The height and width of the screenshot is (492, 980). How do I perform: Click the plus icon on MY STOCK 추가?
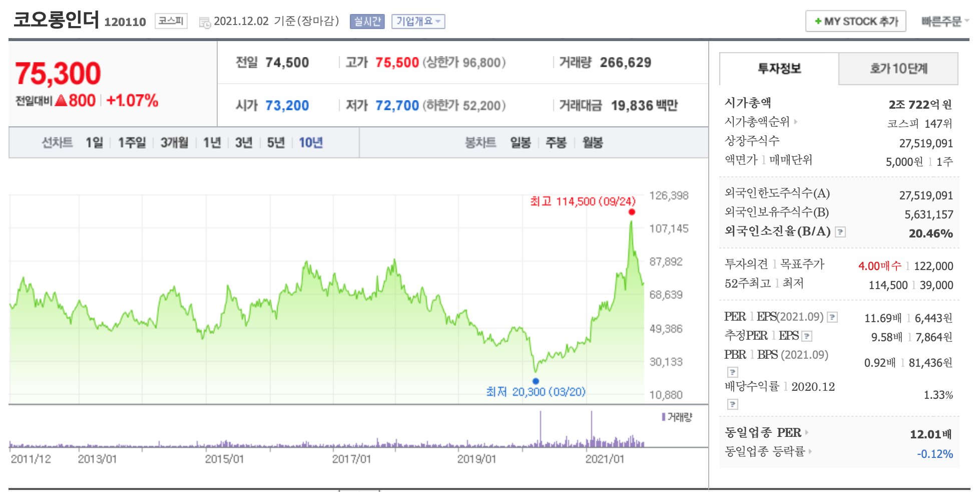[x=818, y=22]
